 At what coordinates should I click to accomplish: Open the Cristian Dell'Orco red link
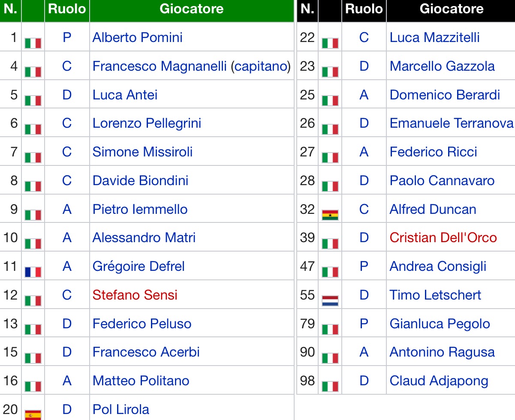(x=443, y=237)
